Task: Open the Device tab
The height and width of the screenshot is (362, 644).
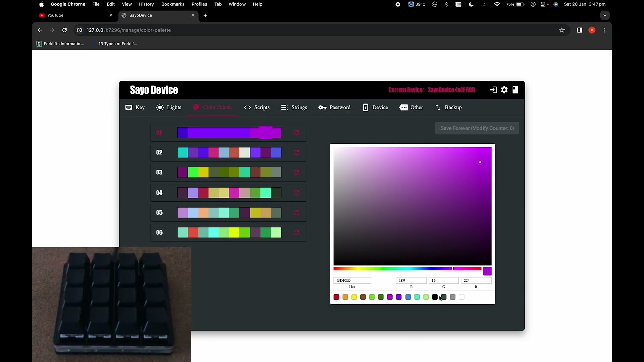Action: point(375,107)
